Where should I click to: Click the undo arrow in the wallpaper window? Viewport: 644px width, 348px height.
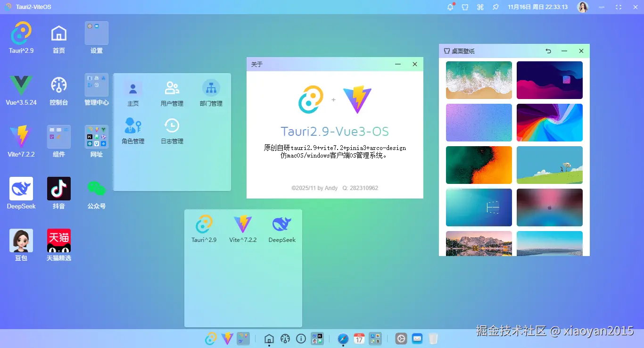548,50
